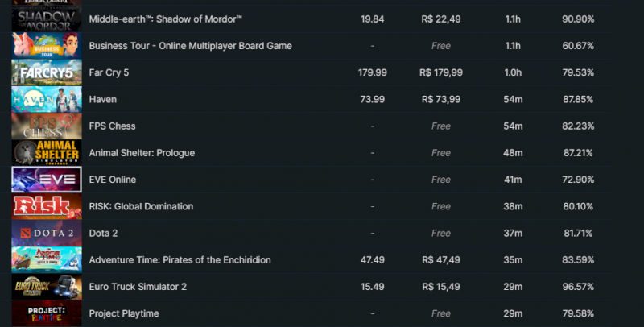The width and height of the screenshot is (644, 327).
Task: Click the Dota 2 logo thumbnail
Action: [x=46, y=233]
